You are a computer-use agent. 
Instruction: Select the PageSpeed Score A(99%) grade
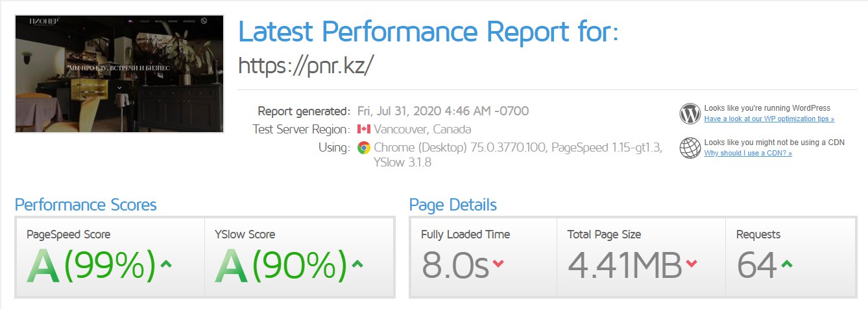tap(91, 266)
